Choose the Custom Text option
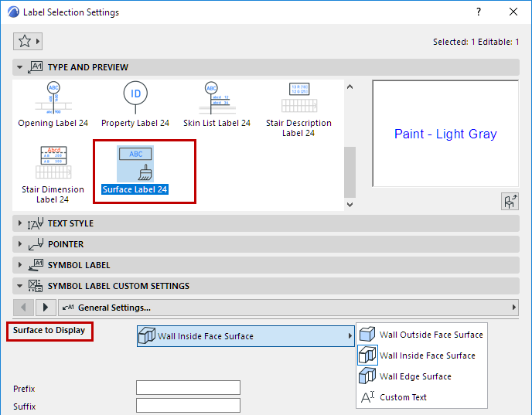Viewport: 532px width, 415px height. coord(421,397)
